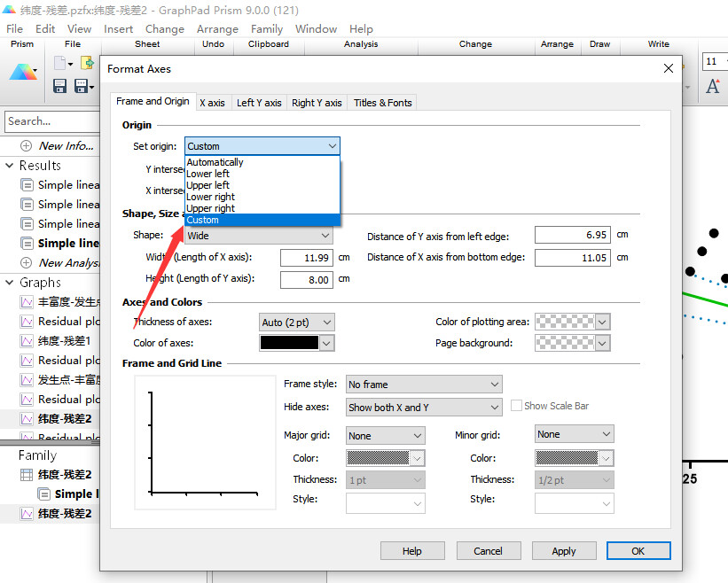728x583 pixels.
Task: Click Distance of X axis from bottom field
Action: pos(573,258)
